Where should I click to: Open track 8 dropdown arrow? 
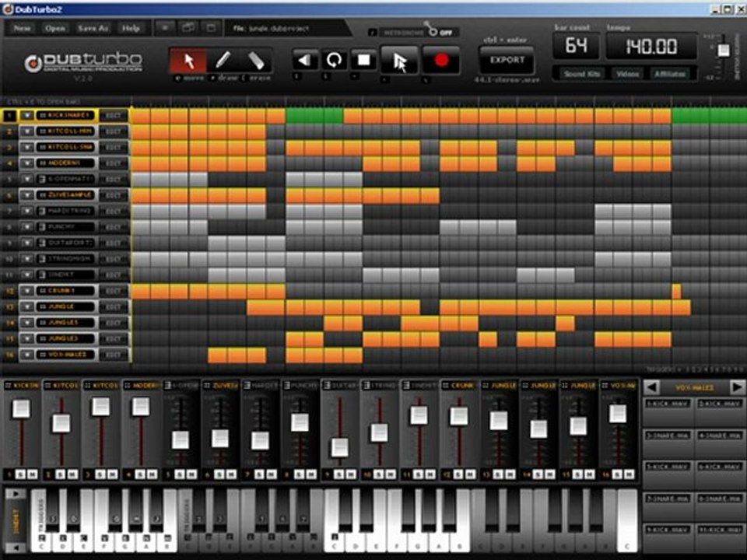point(27,227)
